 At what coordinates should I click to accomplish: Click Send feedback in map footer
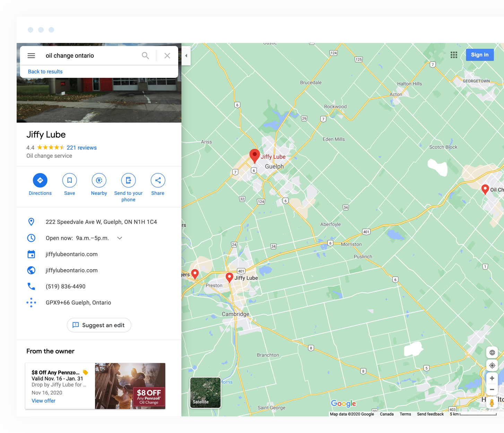pos(430,414)
